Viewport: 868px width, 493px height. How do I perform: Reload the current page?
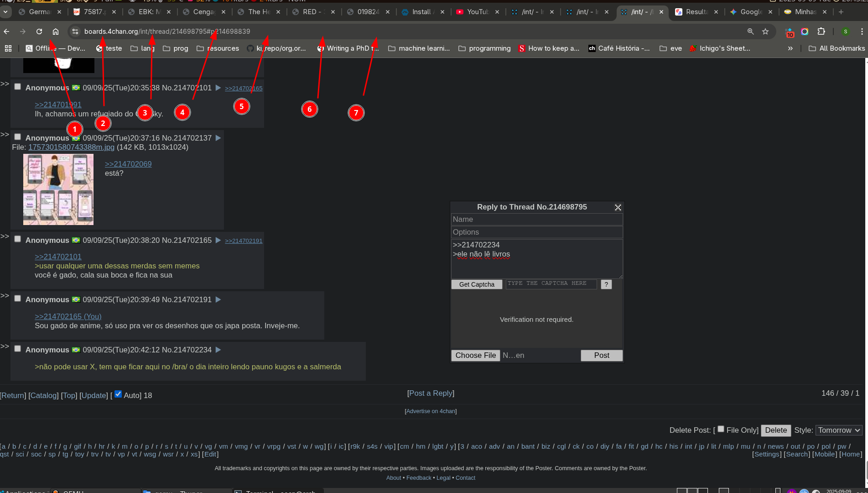(39, 31)
